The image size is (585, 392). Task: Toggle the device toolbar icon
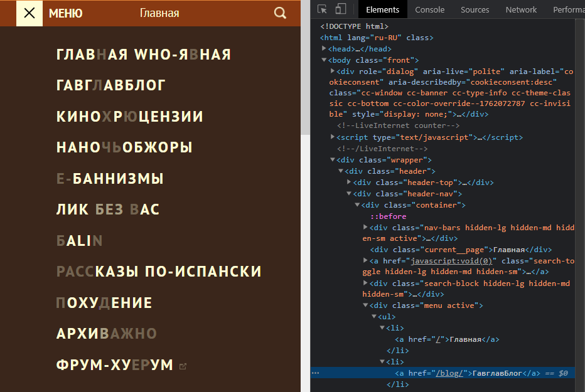coord(341,9)
